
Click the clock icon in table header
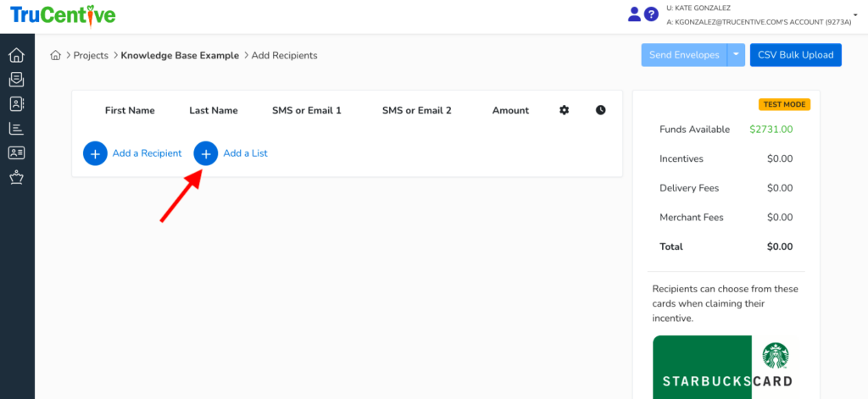click(x=601, y=110)
